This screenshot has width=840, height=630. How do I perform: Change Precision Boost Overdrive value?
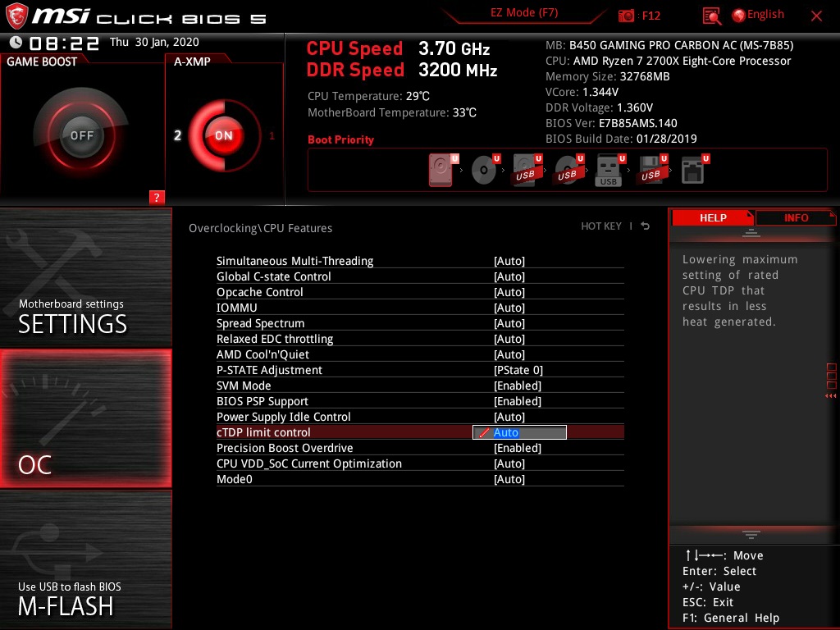pyautogui.click(x=517, y=448)
